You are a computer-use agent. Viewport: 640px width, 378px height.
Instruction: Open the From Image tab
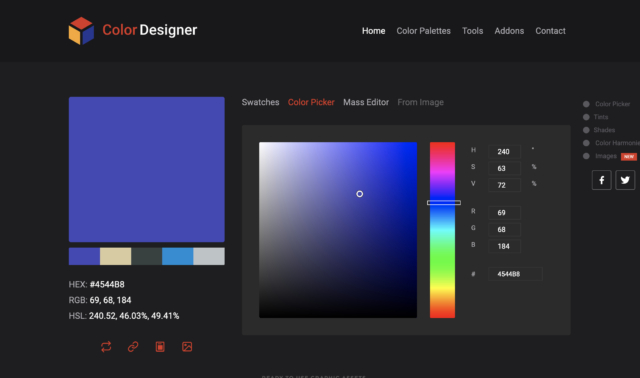pos(421,102)
